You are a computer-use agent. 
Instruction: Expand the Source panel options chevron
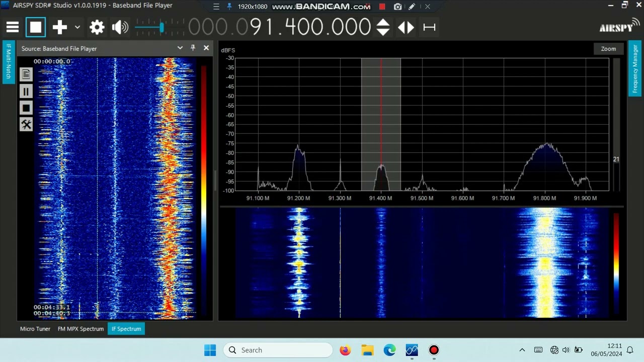180,48
